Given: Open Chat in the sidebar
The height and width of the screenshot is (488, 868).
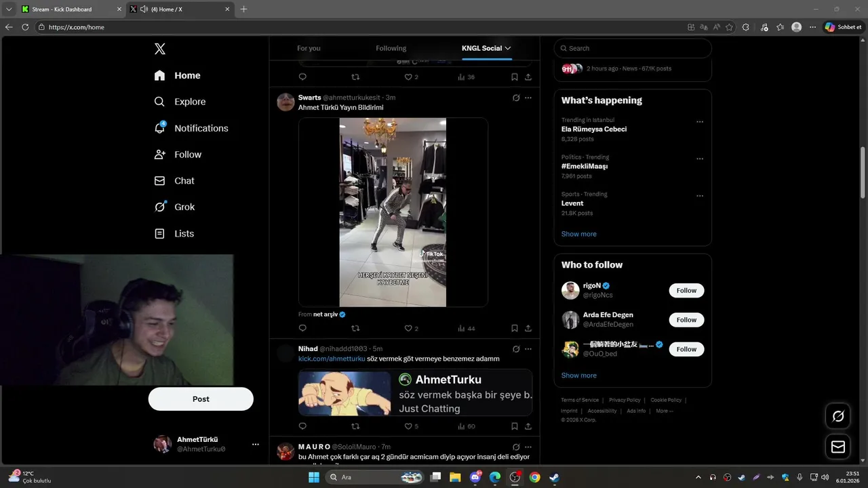Looking at the screenshot, I should (x=174, y=181).
